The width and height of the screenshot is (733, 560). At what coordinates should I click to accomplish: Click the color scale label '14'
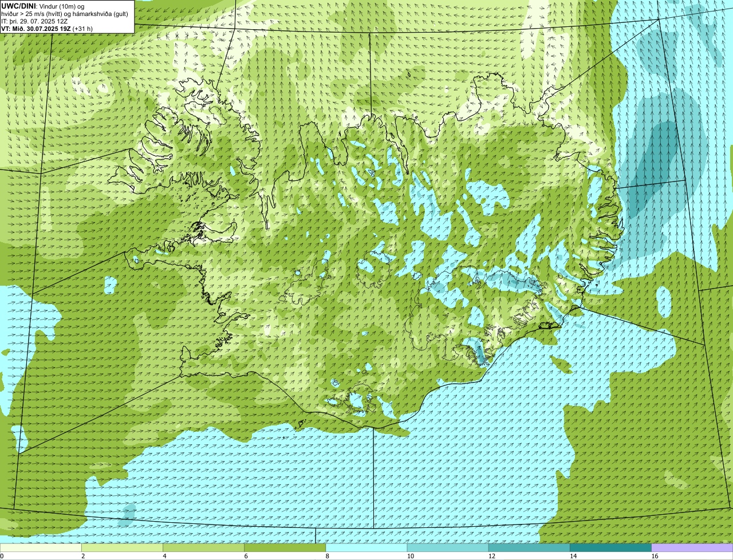(573, 556)
